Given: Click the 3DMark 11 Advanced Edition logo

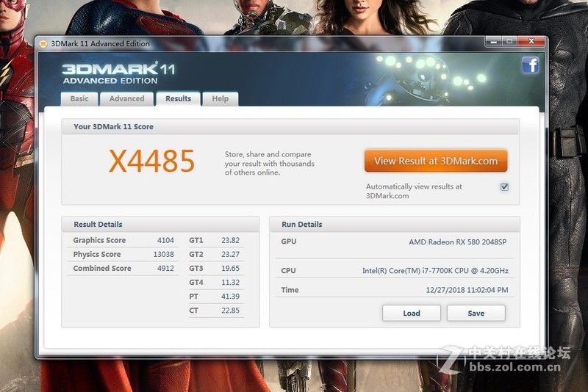Looking at the screenshot, I should point(118,73).
